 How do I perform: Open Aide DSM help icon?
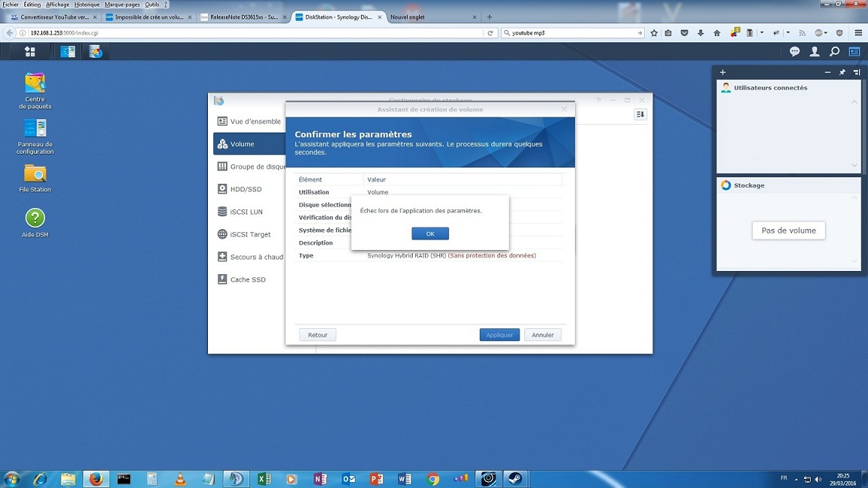point(35,218)
